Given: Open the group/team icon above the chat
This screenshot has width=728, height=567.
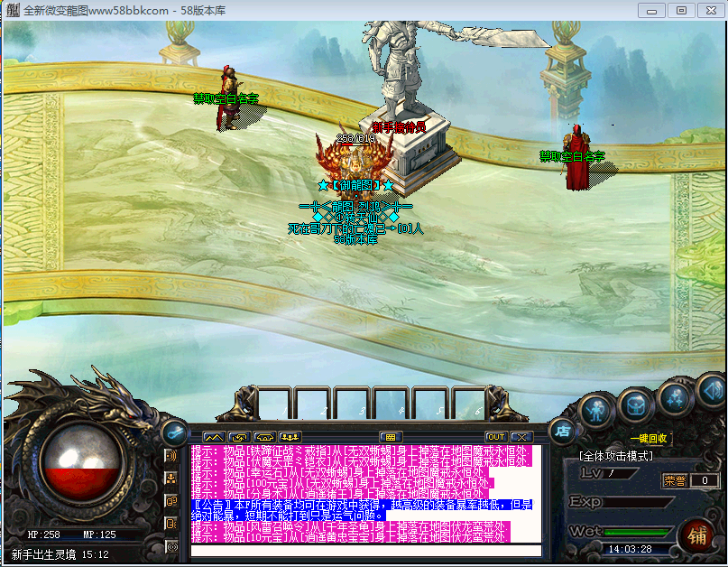Looking at the screenshot, I should pyautogui.click(x=290, y=437).
